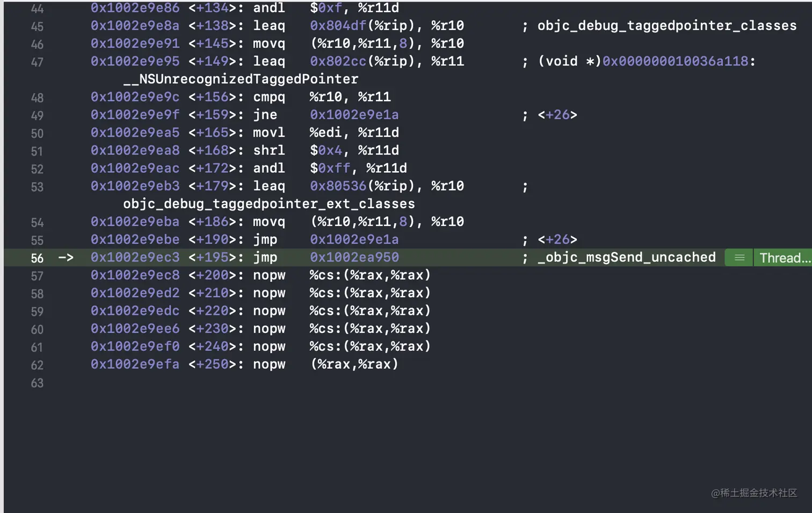The image size is (812, 513).
Task: Click address 0x1002e9edc on line 59
Action: point(135,310)
